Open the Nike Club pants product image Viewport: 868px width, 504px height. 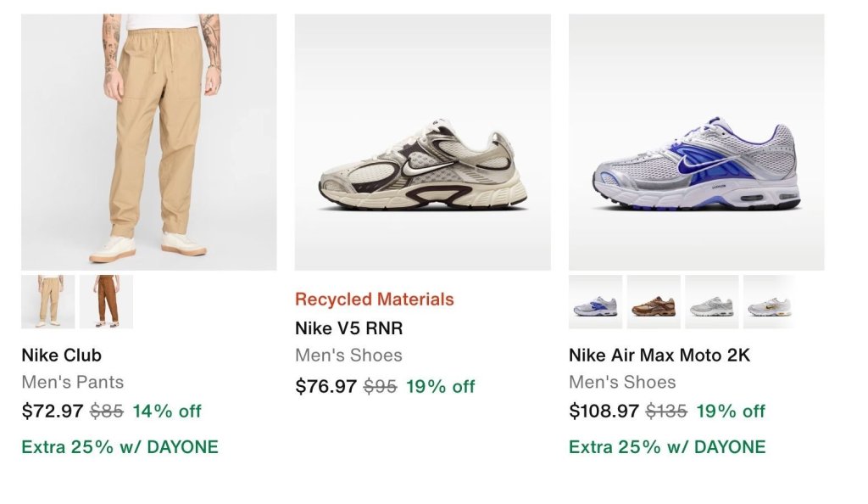click(149, 143)
